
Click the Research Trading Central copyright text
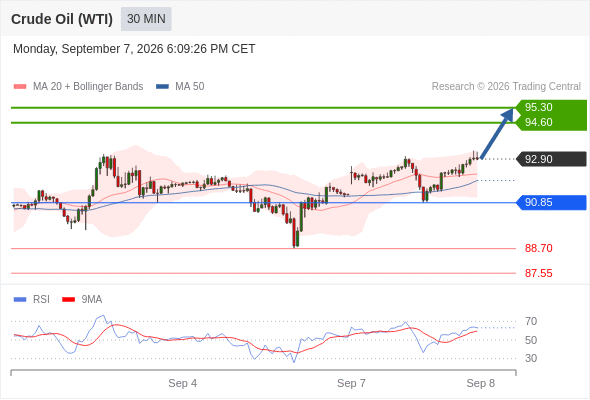click(x=506, y=87)
